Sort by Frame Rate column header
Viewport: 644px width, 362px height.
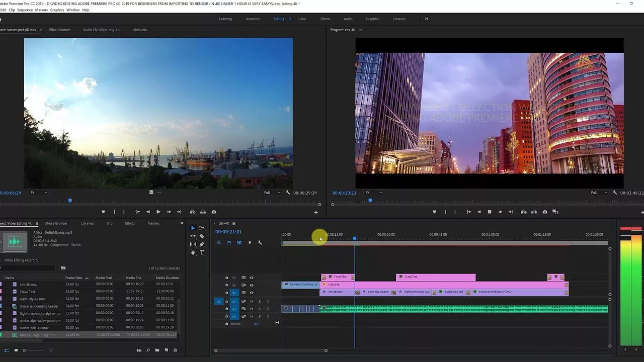tap(73, 278)
